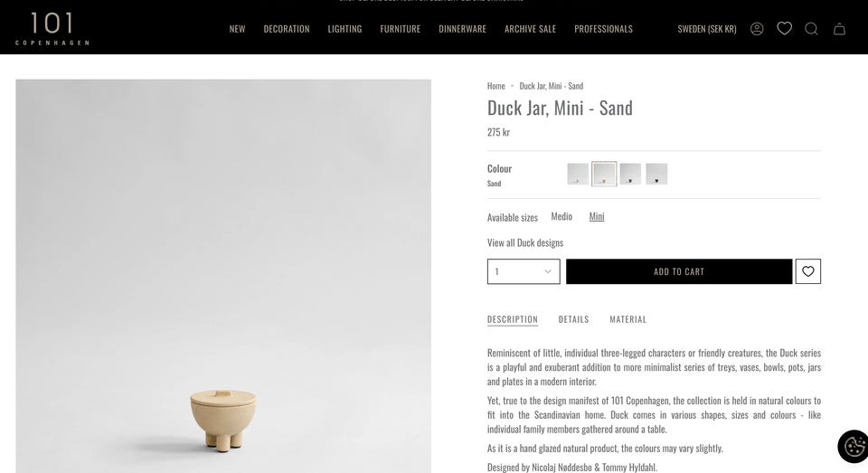Open the search magnifier icon
Image resolution: width=868 pixels, height=473 pixels.
[x=812, y=29]
